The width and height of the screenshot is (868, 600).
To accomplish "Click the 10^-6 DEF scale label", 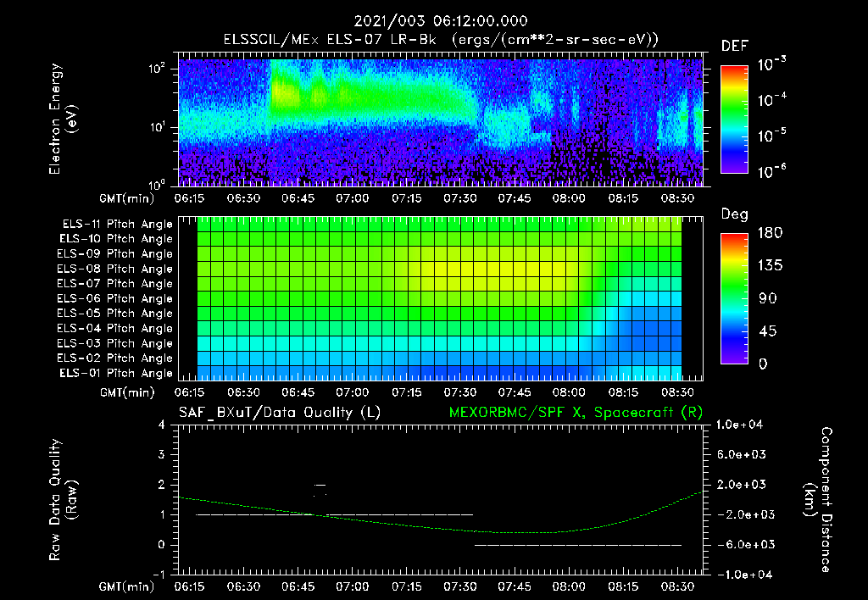I will (x=771, y=171).
